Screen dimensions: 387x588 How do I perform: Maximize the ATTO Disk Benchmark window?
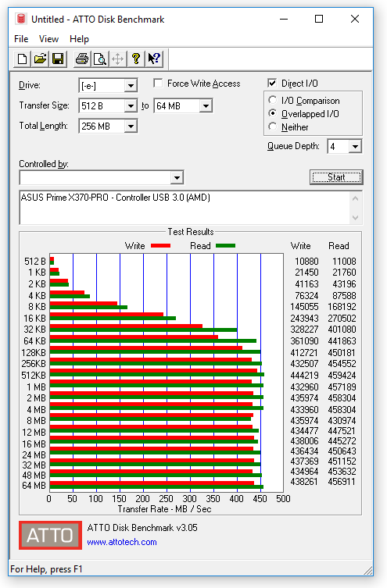[319, 19]
